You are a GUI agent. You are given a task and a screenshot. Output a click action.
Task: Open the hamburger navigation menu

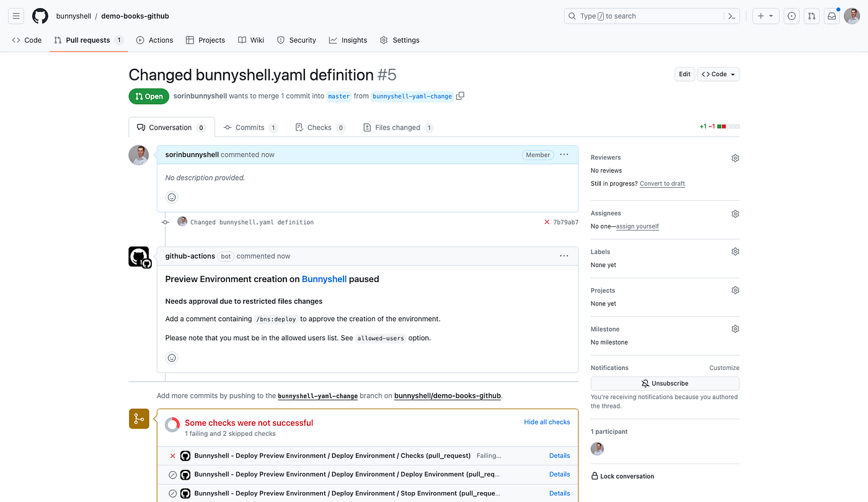point(16,16)
